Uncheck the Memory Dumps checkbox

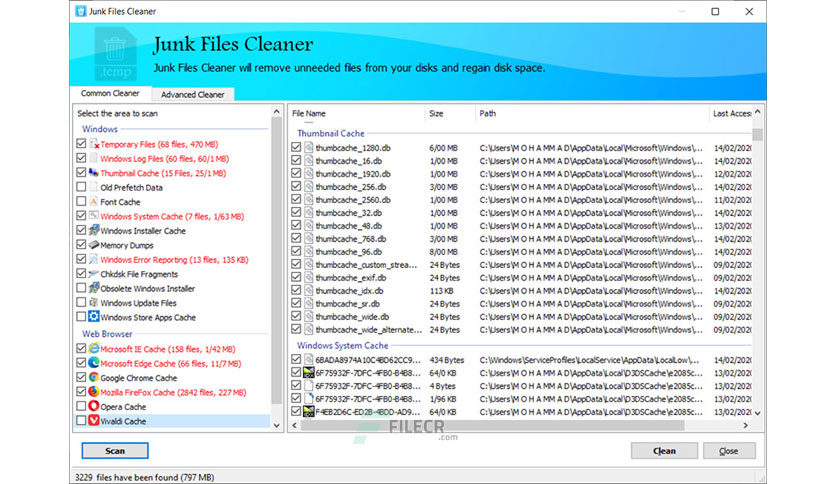(x=81, y=244)
